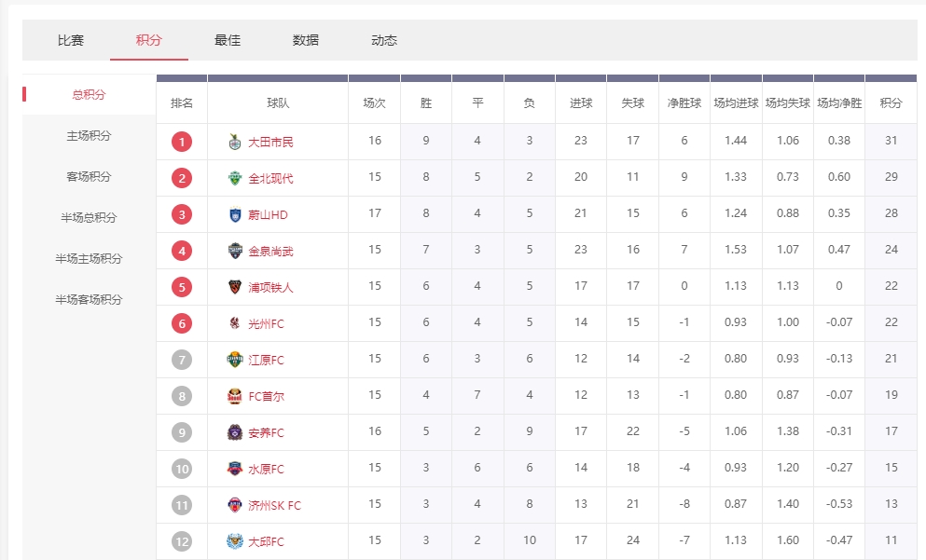Choose 半场主场积分 from side menu
This screenshot has width=926, height=560.
click(89, 258)
